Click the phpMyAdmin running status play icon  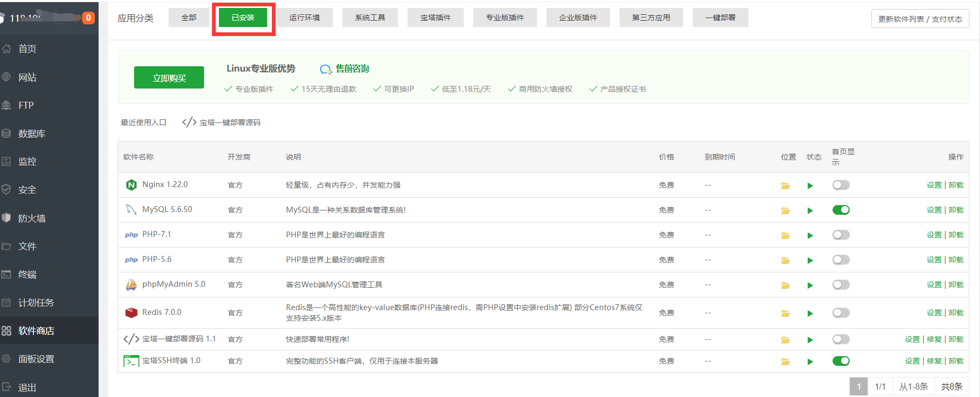810,285
